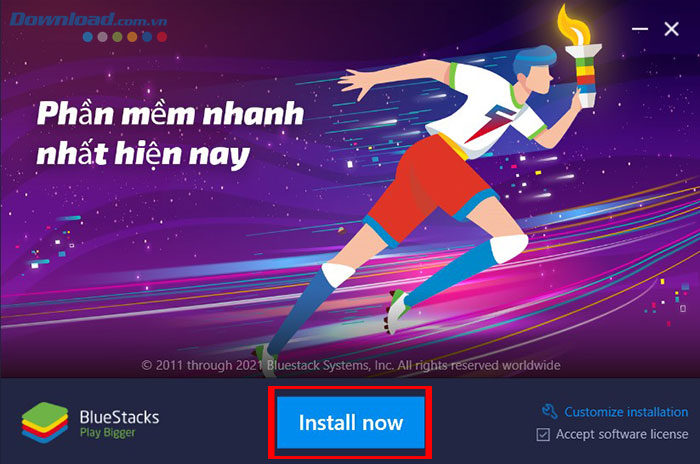Open the Customize installation link
This screenshot has height=464, width=700.
point(626,412)
